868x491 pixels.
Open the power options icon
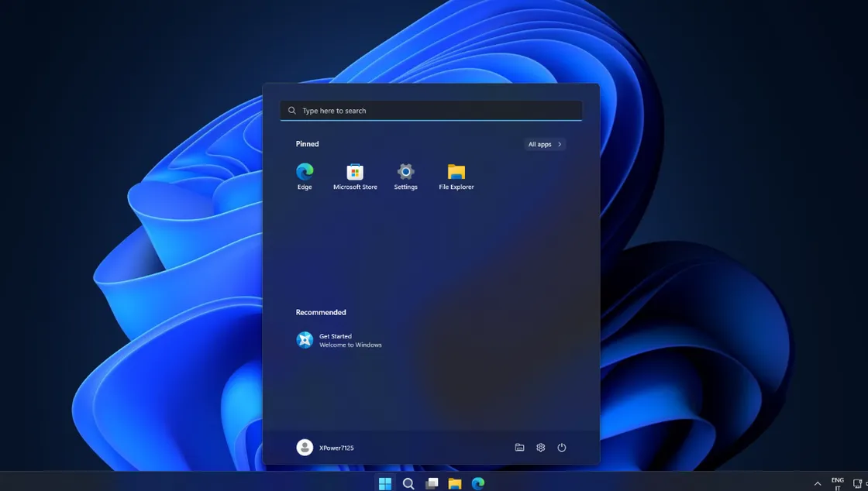561,447
